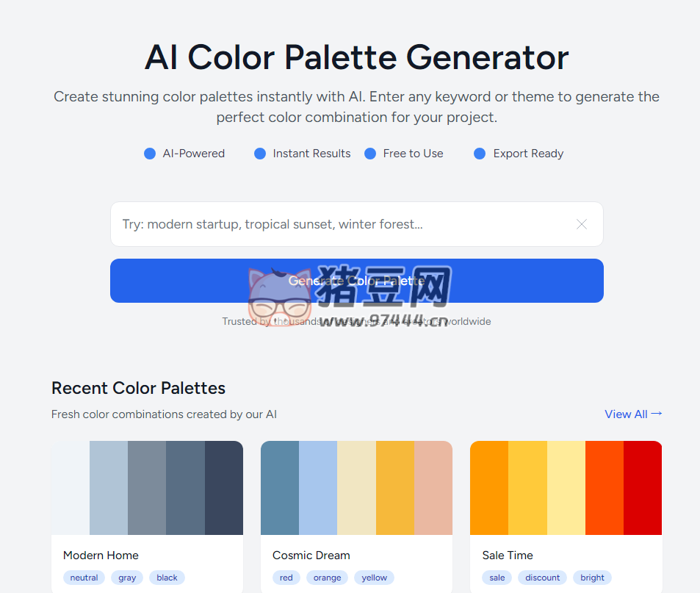The image size is (700, 593).
Task: Select the 'orange' tag pill
Action: [327, 578]
